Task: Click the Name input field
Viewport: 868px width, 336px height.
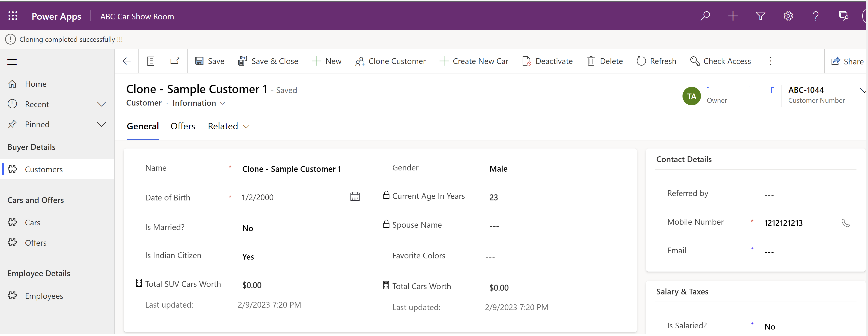Action: pos(291,169)
